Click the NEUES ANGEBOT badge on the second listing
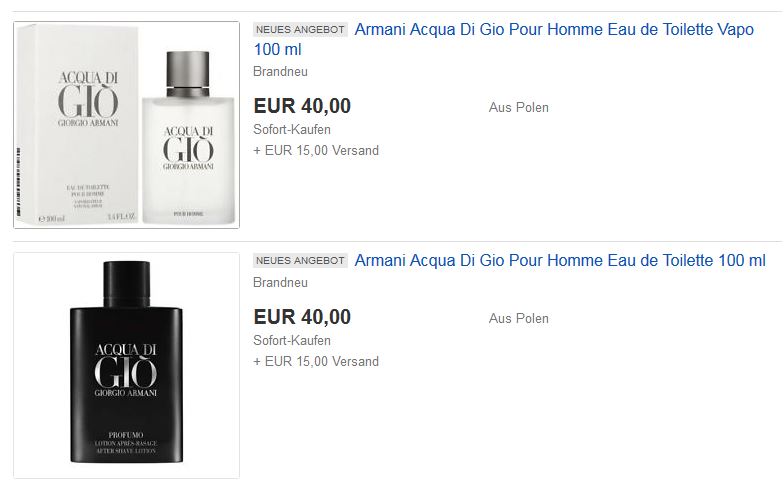The image size is (784, 480). 300,260
